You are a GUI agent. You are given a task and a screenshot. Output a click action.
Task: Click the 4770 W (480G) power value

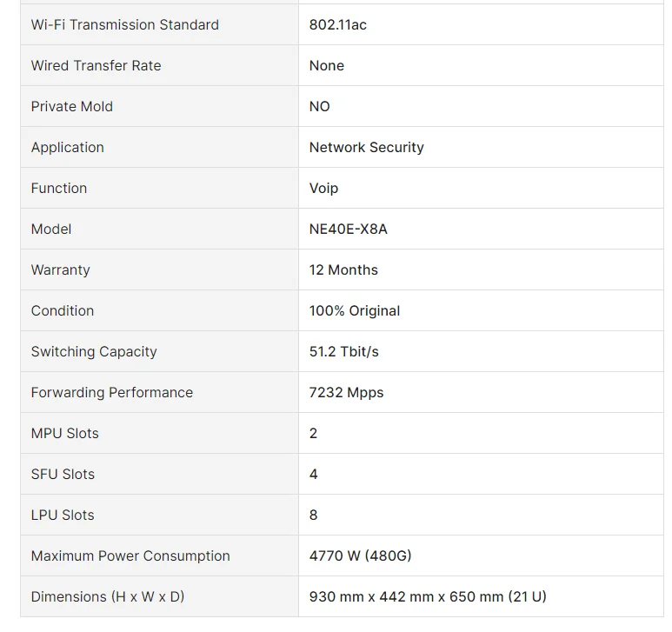[360, 555]
